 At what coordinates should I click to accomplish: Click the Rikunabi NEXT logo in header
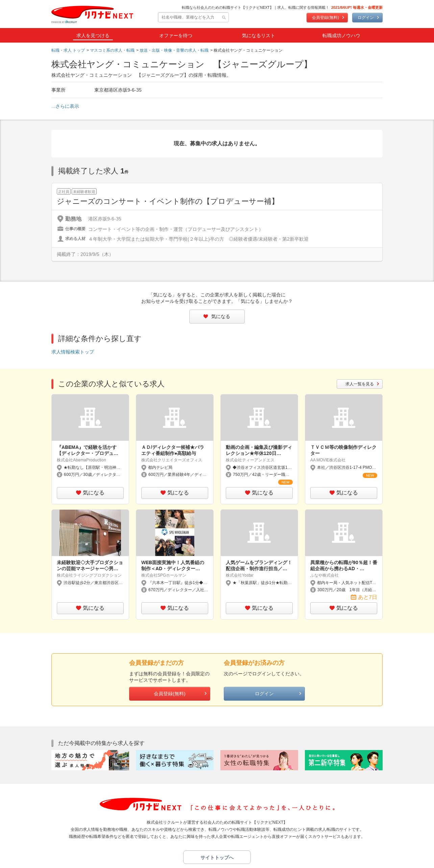click(92, 14)
